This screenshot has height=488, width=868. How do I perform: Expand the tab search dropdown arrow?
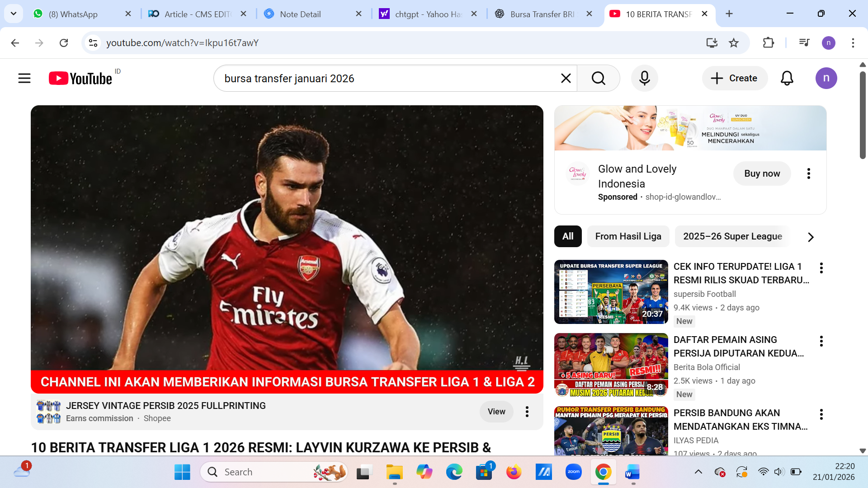click(14, 14)
